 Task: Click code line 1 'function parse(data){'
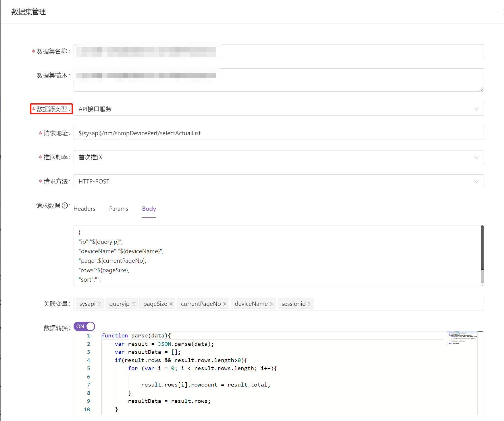click(x=136, y=335)
